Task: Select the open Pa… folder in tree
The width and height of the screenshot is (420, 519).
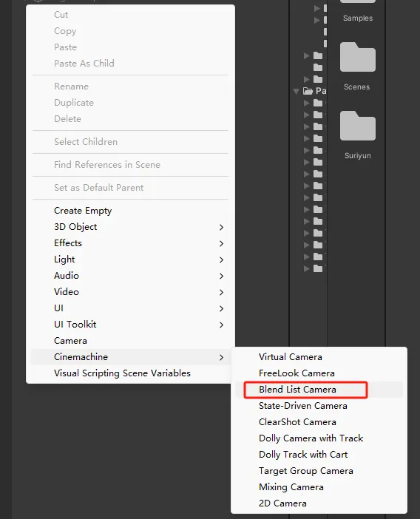Action: (315, 91)
